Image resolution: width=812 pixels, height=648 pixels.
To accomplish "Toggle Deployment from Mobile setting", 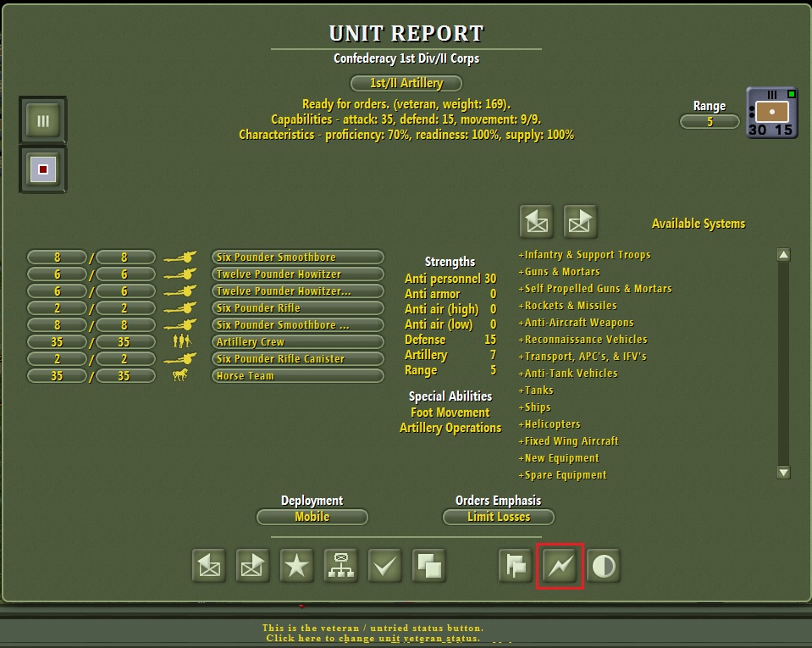I will [x=312, y=517].
